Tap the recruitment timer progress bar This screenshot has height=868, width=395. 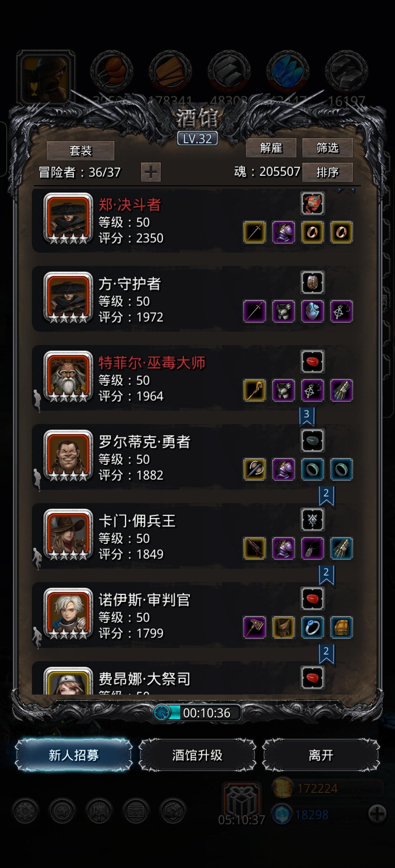tap(197, 713)
